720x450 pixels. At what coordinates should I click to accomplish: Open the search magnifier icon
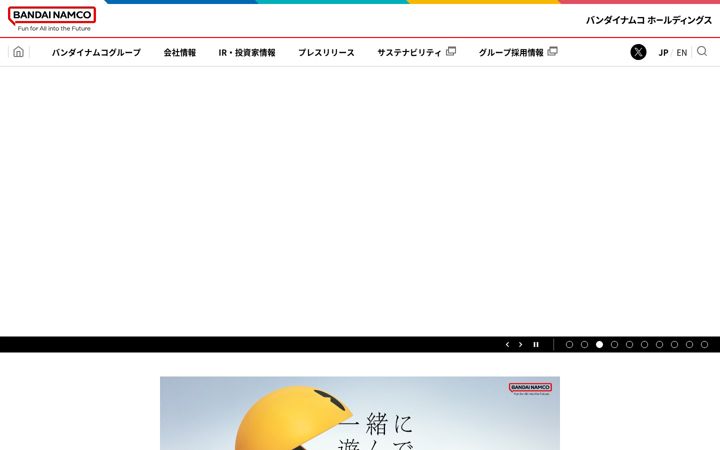click(702, 51)
